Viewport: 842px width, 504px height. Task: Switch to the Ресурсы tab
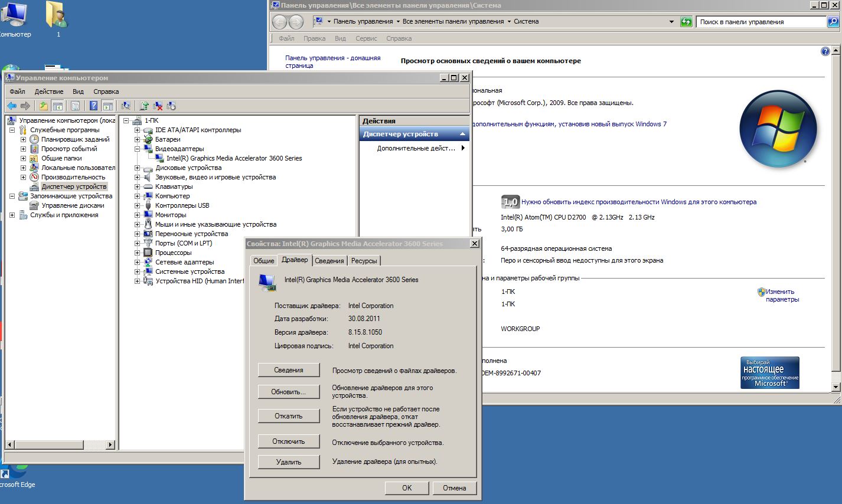pos(364,261)
